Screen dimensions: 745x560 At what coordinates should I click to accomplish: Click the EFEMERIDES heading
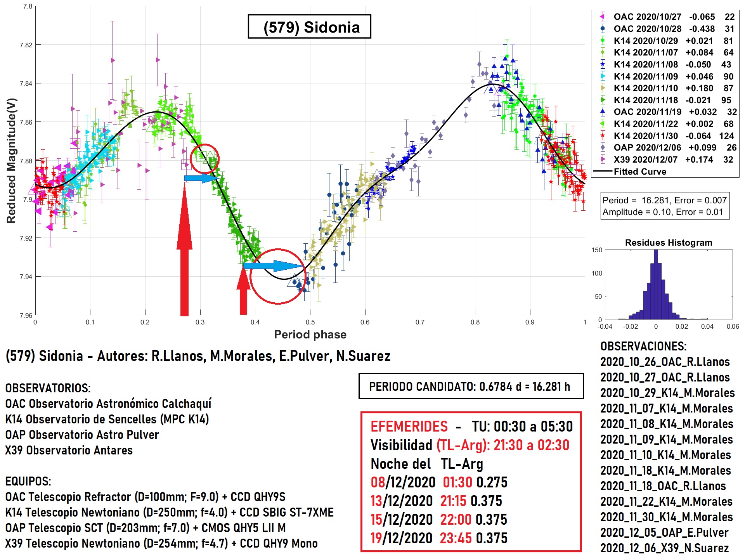409,427
